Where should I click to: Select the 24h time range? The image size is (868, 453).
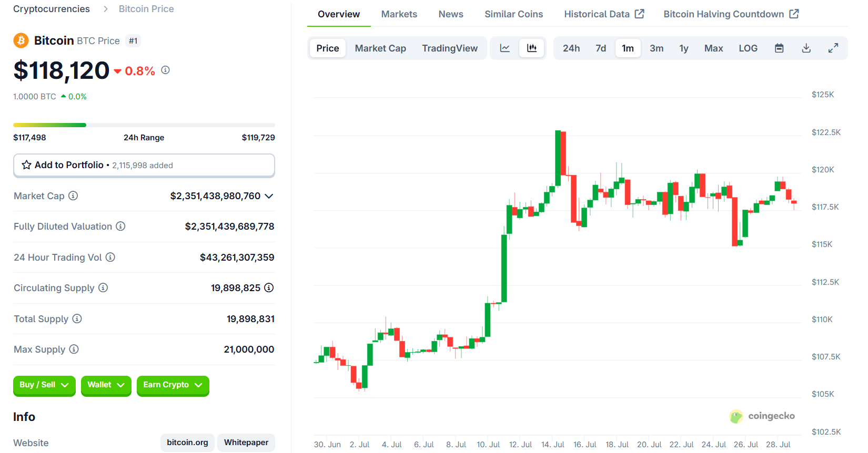coord(571,48)
